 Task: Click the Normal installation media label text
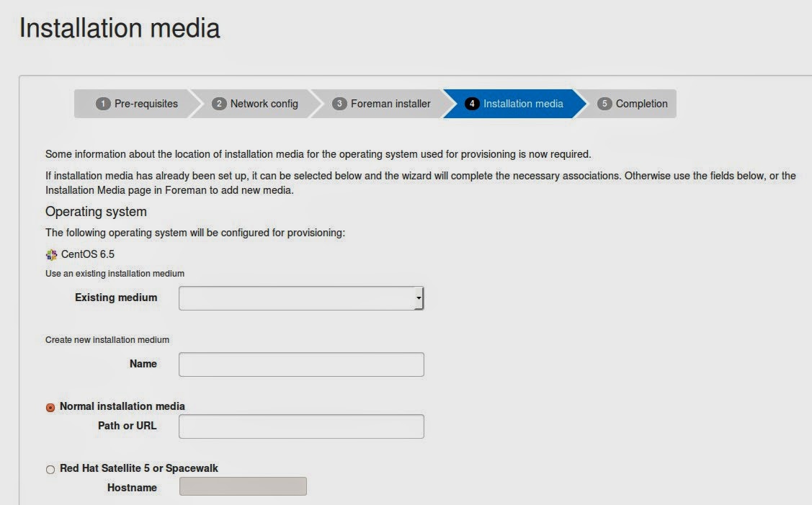122,406
